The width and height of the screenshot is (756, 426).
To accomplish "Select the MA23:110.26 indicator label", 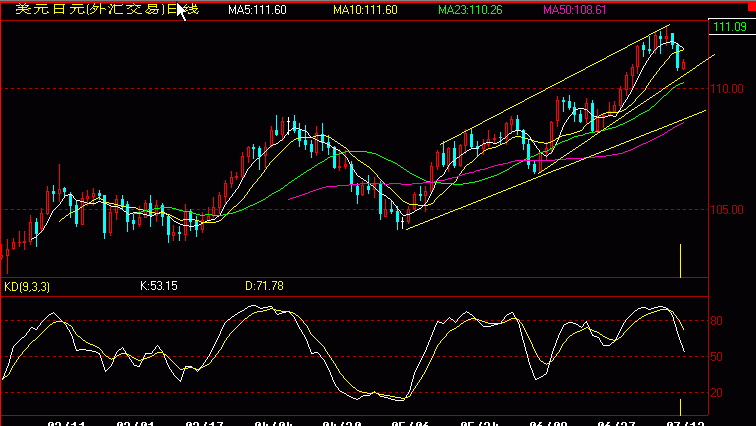I will point(470,10).
